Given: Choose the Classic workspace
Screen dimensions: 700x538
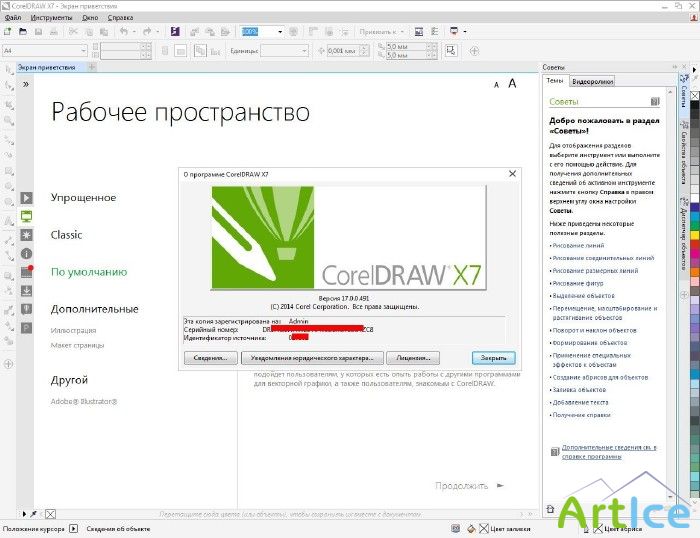Looking at the screenshot, I should pos(66,235).
